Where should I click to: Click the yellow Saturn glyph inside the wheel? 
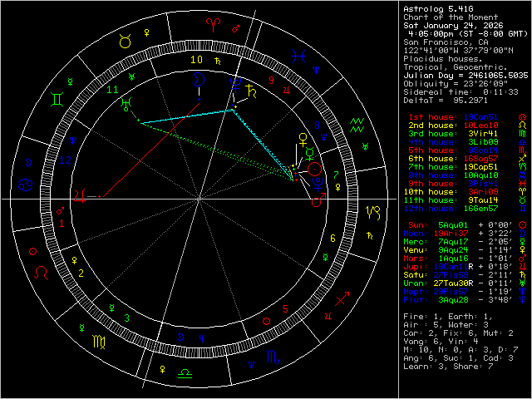251,91
